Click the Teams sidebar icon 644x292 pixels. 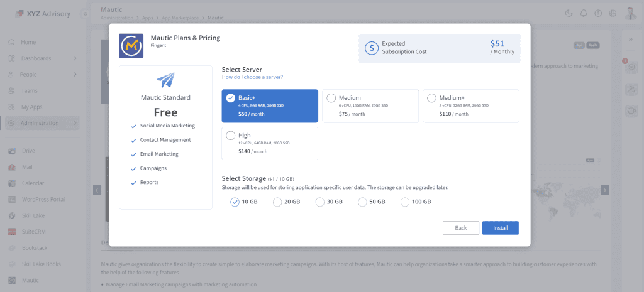point(11,90)
